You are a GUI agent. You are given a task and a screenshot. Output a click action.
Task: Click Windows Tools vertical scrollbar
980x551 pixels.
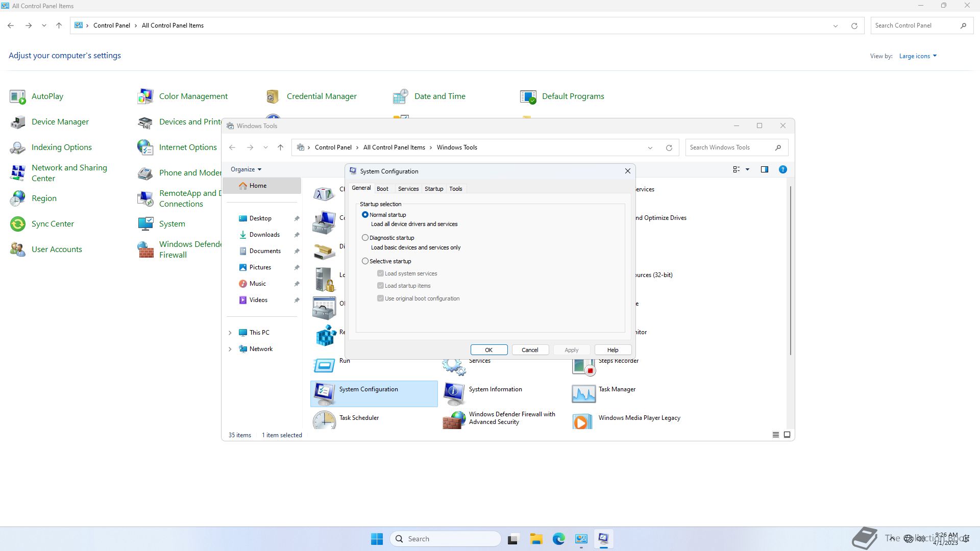click(x=791, y=270)
